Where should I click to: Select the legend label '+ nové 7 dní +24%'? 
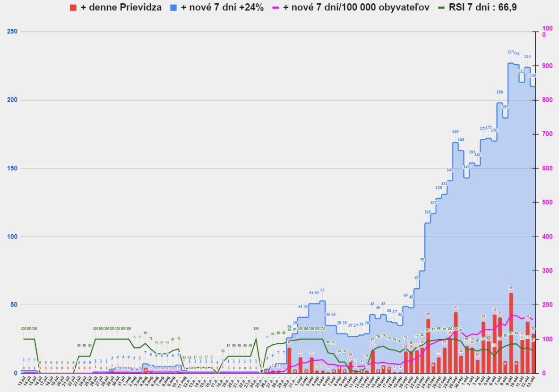[222, 8]
